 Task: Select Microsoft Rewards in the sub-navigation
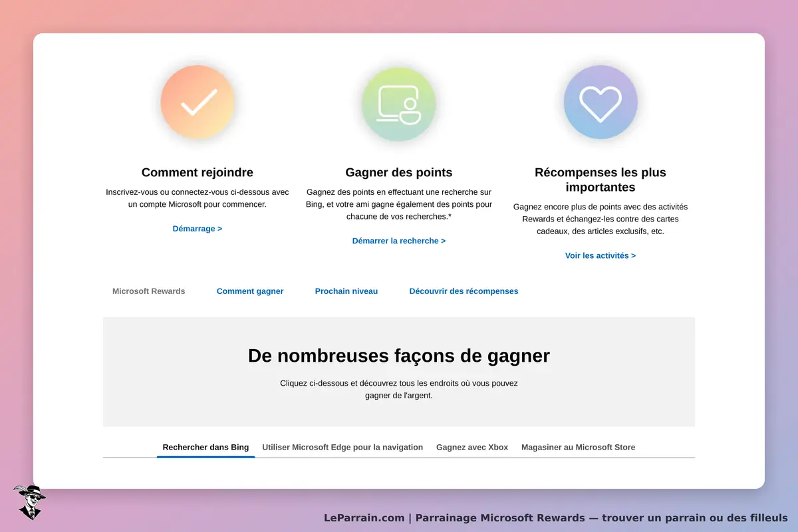click(149, 291)
